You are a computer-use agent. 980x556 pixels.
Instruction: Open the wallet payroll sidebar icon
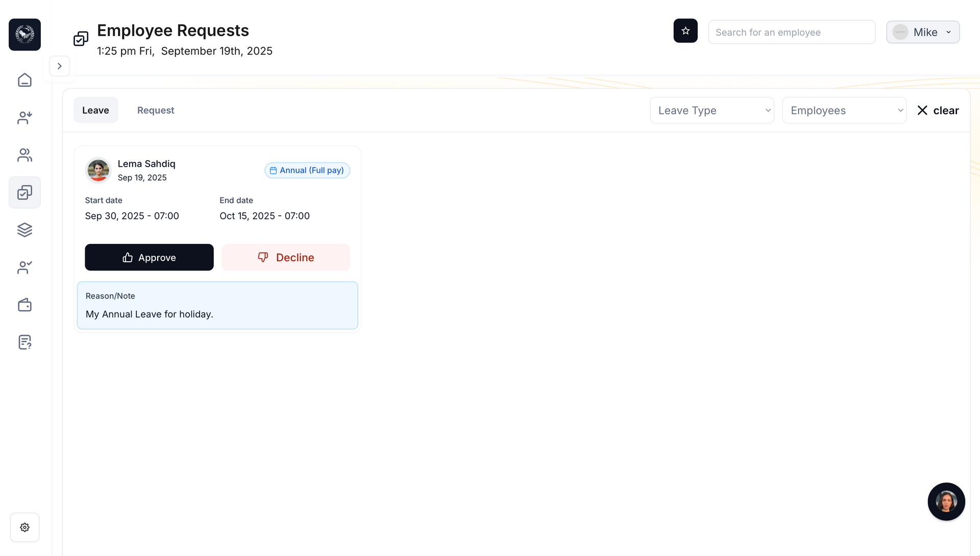tap(24, 305)
